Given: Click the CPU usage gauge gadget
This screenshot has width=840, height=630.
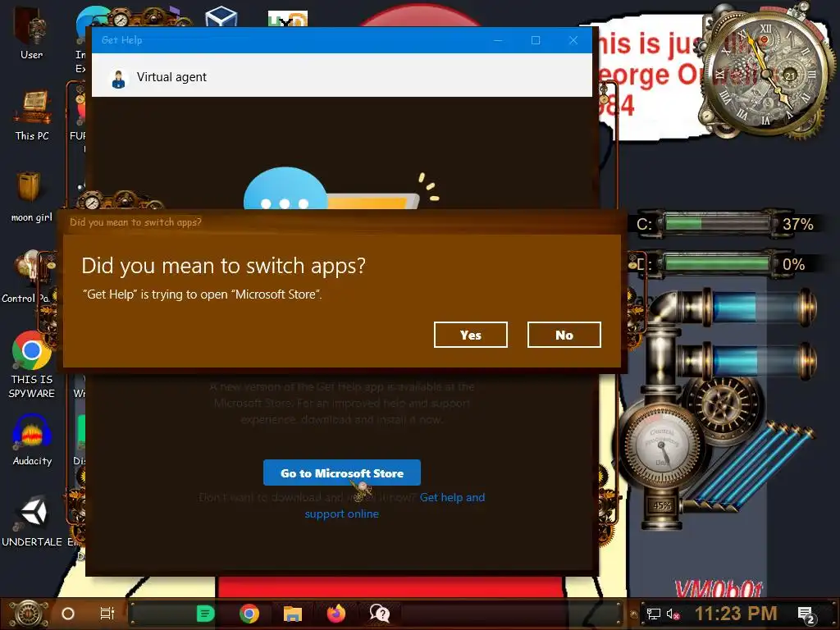Looking at the screenshot, I should pyautogui.click(x=663, y=446).
